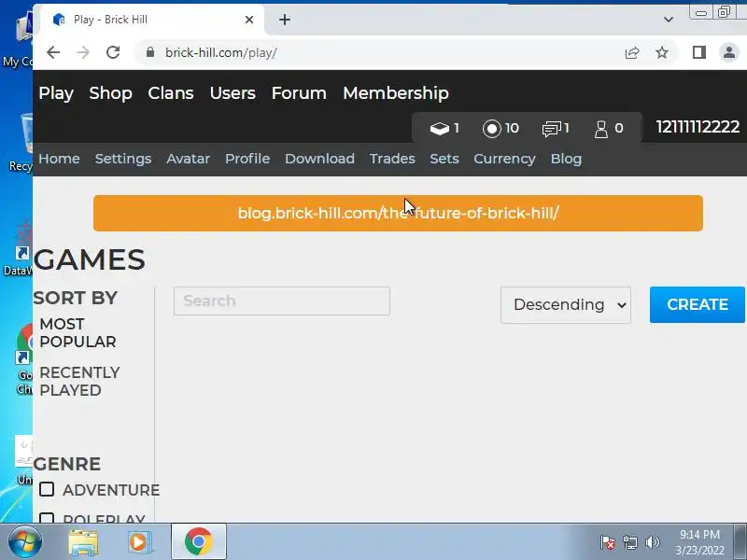
Task: Open the Chrome side panel icon
Action: (x=698, y=52)
